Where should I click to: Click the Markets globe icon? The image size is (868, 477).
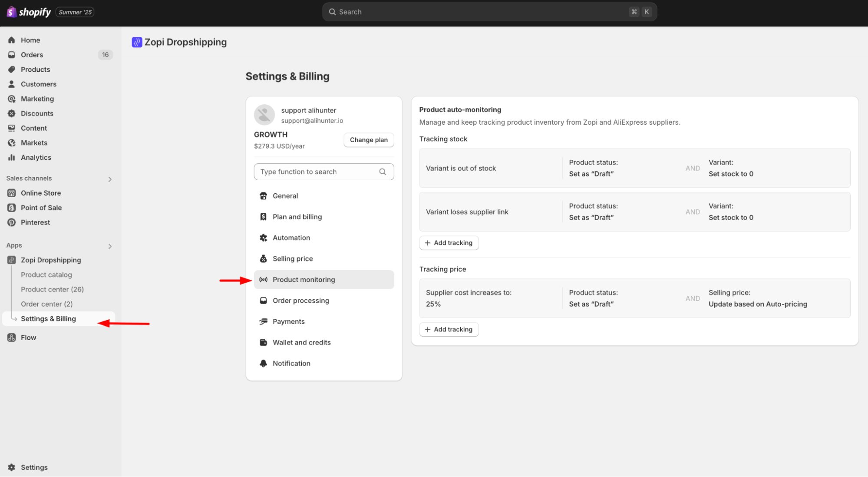tap(12, 143)
